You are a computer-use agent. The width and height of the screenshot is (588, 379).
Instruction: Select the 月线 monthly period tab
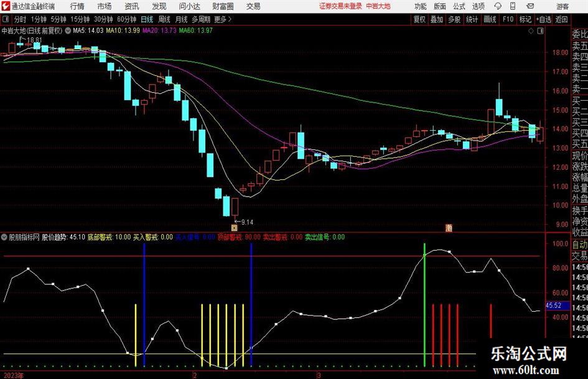[181, 19]
